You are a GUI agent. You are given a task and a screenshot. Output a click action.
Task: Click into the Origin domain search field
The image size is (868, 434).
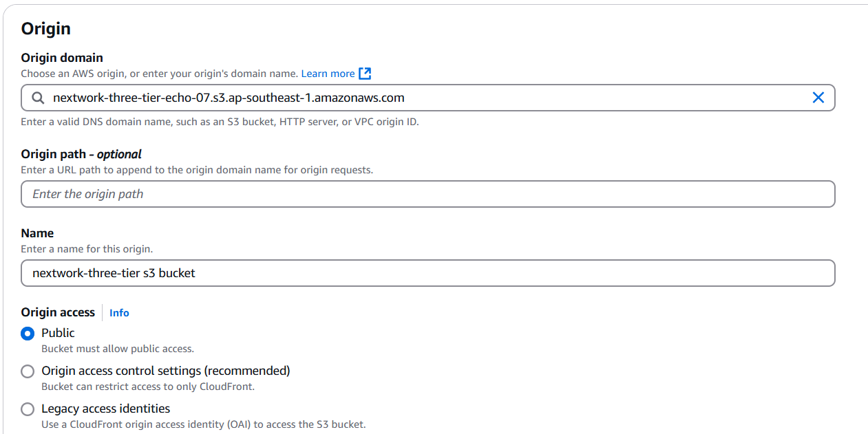click(428, 98)
